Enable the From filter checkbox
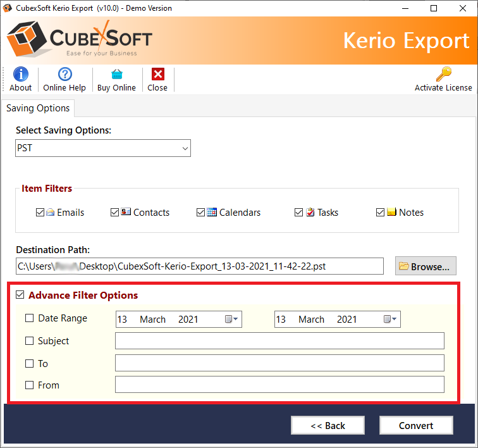The height and width of the screenshot is (448, 478). tap(29, 385)
